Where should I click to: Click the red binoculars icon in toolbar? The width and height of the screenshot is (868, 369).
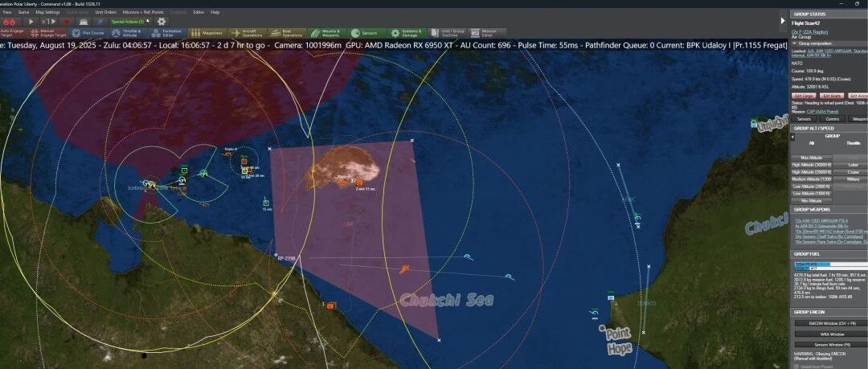(x=10, y=22)
